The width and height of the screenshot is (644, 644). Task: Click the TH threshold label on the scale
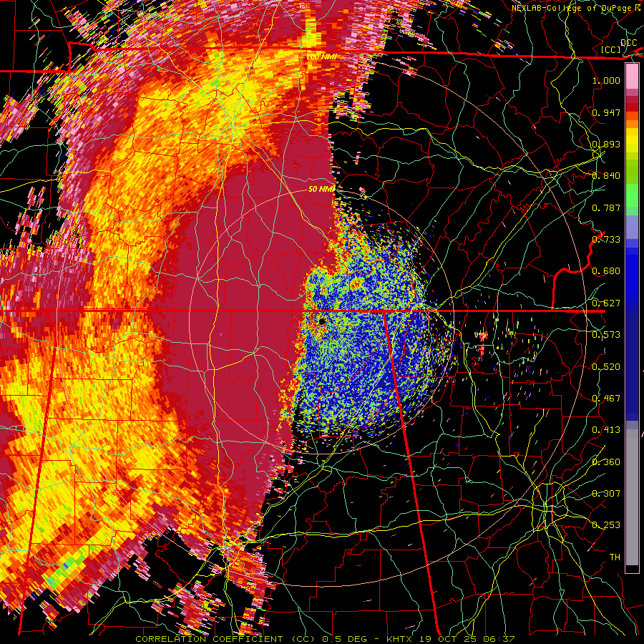(615, 557)
